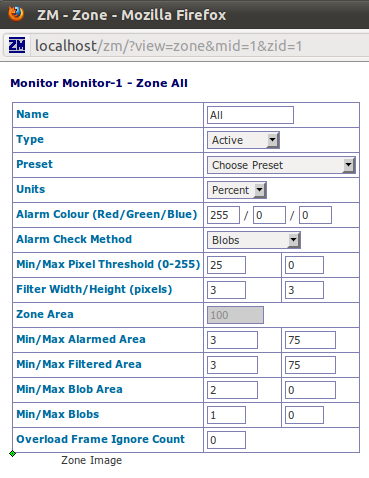Open Alarm Check Method dropdown showing Blobs
This screenshot has height=478, width=369.
[x=254, y=240]
